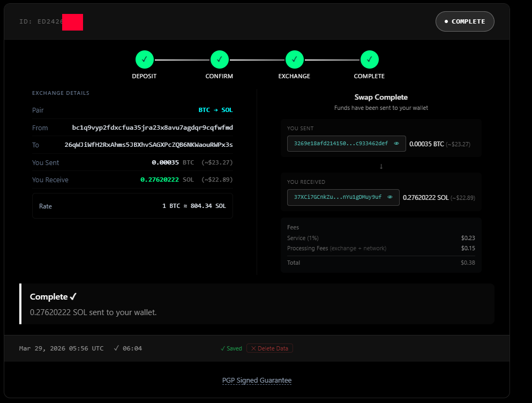
Task: Click 'Funds have been sent to your wallet' text
Action: (x=381, y=108)
